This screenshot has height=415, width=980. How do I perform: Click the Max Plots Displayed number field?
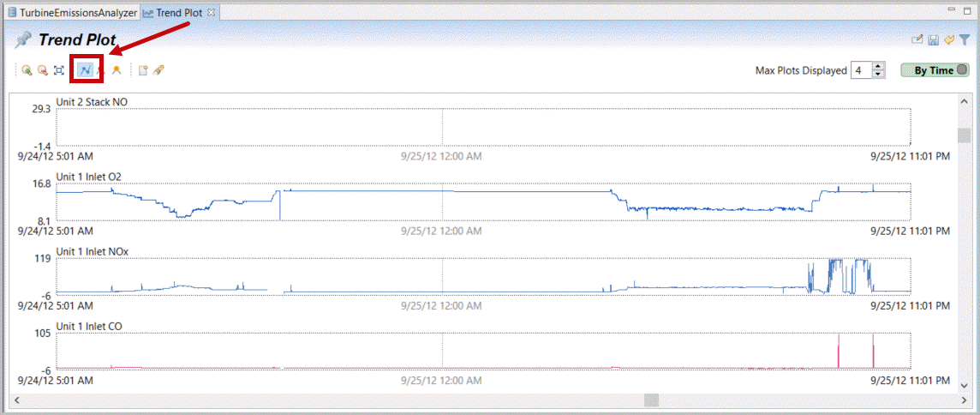tap(860, 70)
